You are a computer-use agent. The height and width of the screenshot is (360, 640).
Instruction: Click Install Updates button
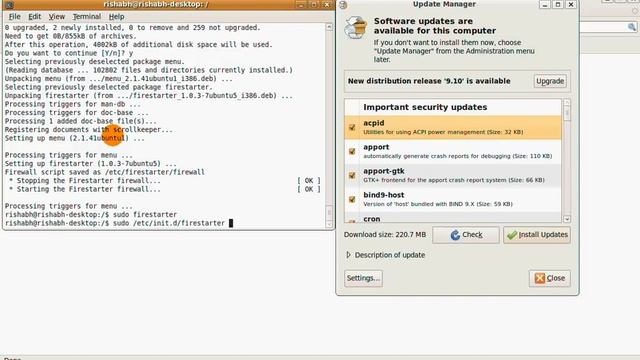(537, 235)
